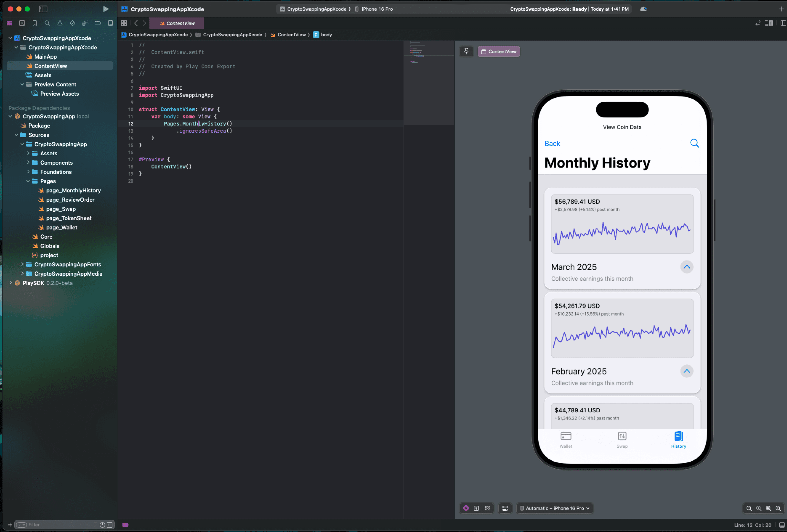Collapse the CryptoSwappingAppXcode project root
The image size is (787, 532).
[x=10, y=38]
